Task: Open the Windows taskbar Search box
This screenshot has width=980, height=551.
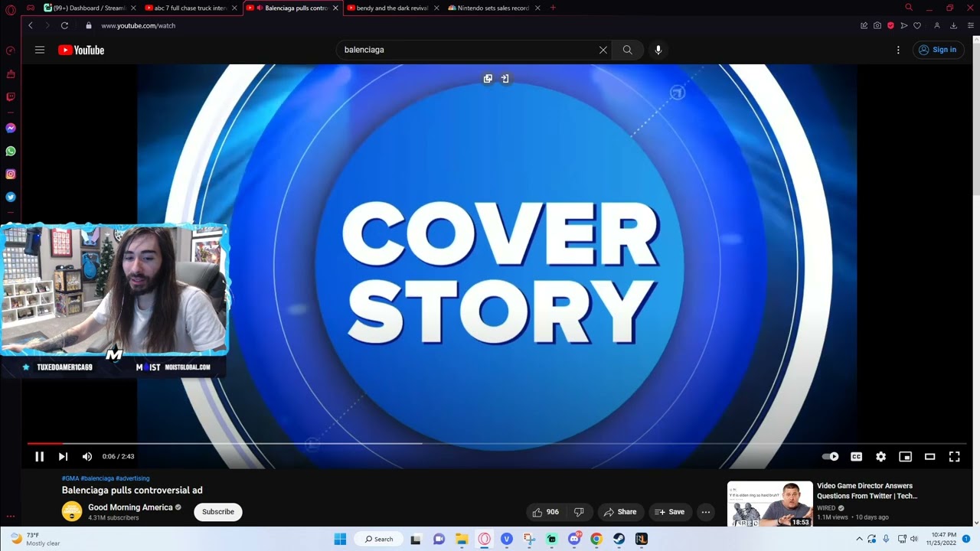Action: pyautogui.click(x=379, y=539)
